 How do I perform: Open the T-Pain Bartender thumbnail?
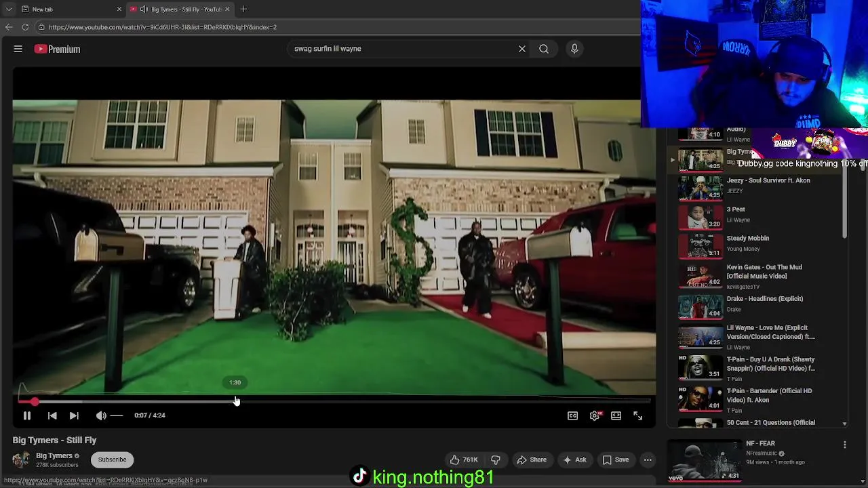[701, 399]
